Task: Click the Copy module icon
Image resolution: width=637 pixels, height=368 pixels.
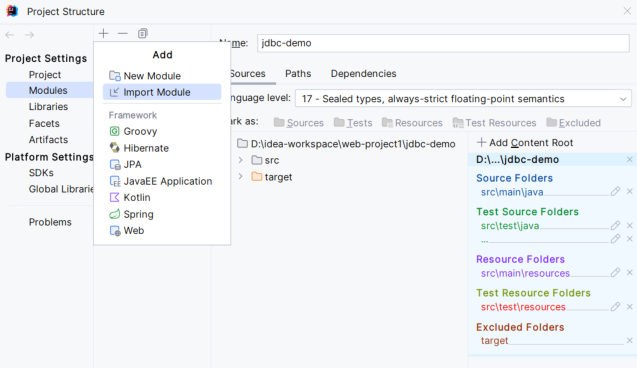Action: [142, 33]
